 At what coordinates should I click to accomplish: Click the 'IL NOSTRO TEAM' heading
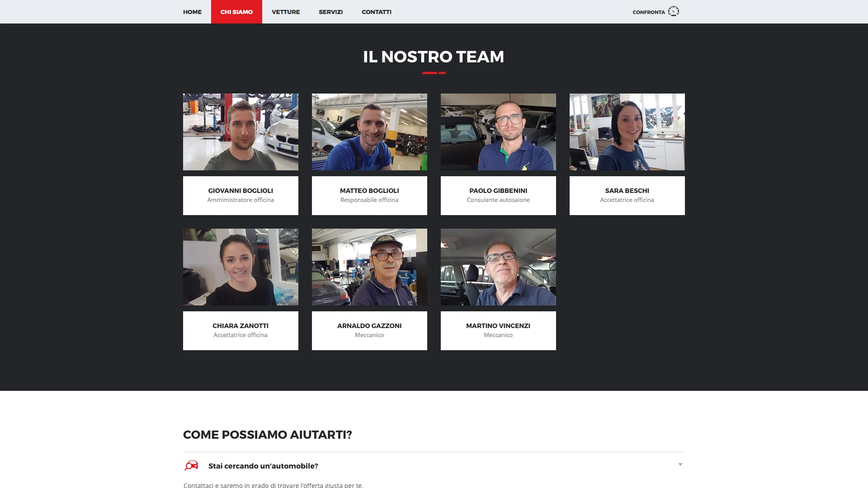click(434, 57)
